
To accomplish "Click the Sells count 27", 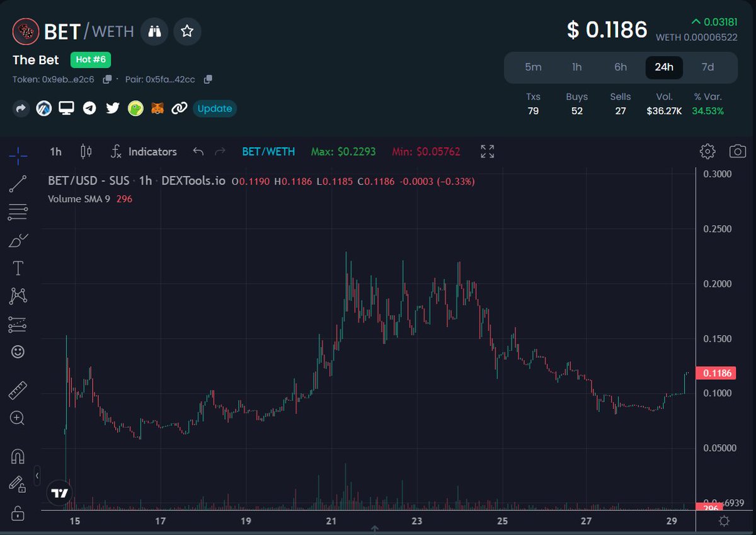I will (x=621, y=111).
